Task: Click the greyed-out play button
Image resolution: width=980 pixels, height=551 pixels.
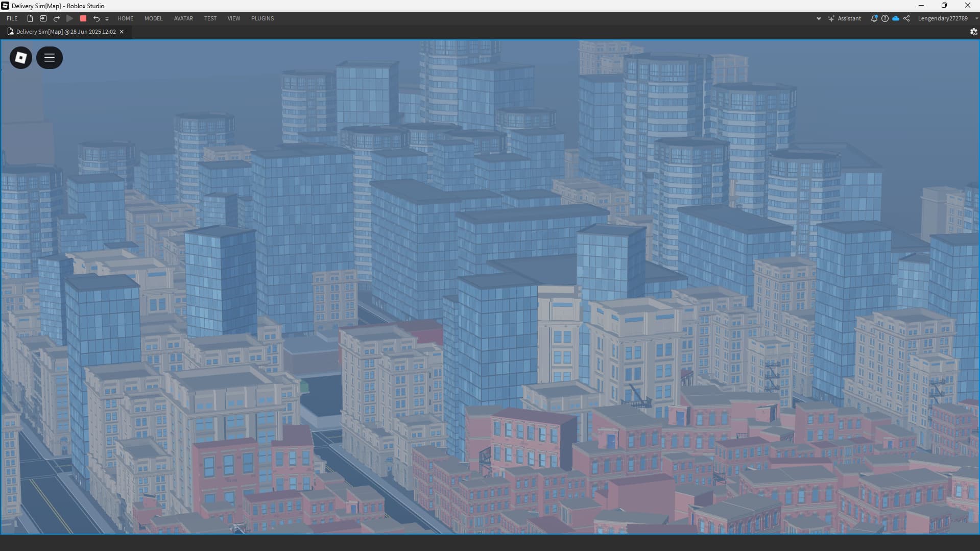Action: point(70,18)
